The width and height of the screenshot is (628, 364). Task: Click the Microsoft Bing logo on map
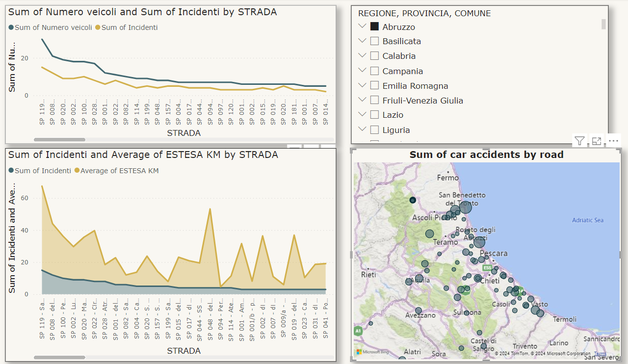pyautogui.click(x=373, y=352)
